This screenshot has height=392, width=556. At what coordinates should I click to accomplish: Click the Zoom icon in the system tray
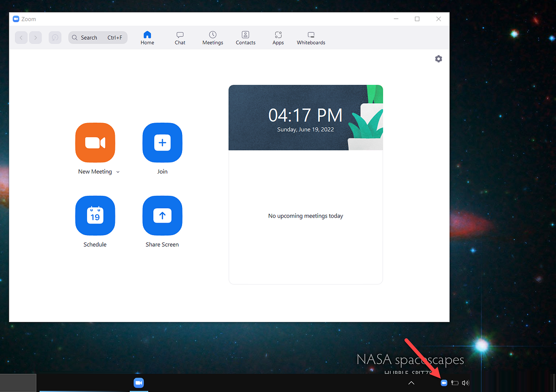point(444,383)
